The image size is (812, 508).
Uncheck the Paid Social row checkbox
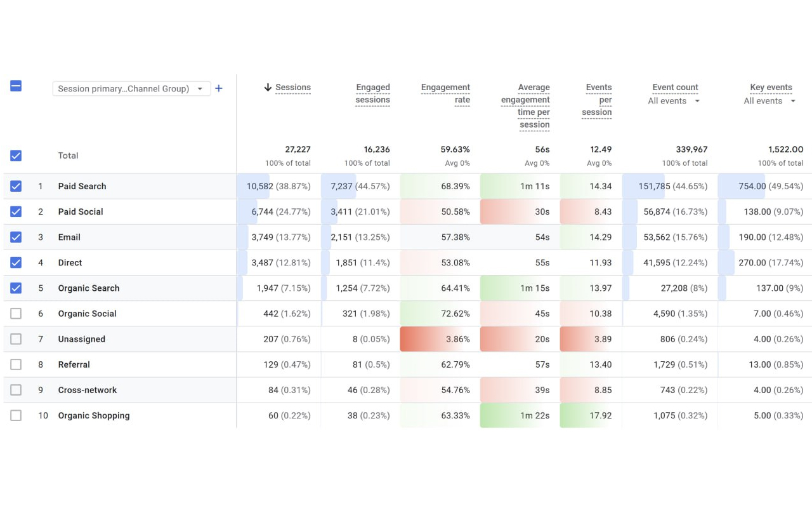click(16, 211)
